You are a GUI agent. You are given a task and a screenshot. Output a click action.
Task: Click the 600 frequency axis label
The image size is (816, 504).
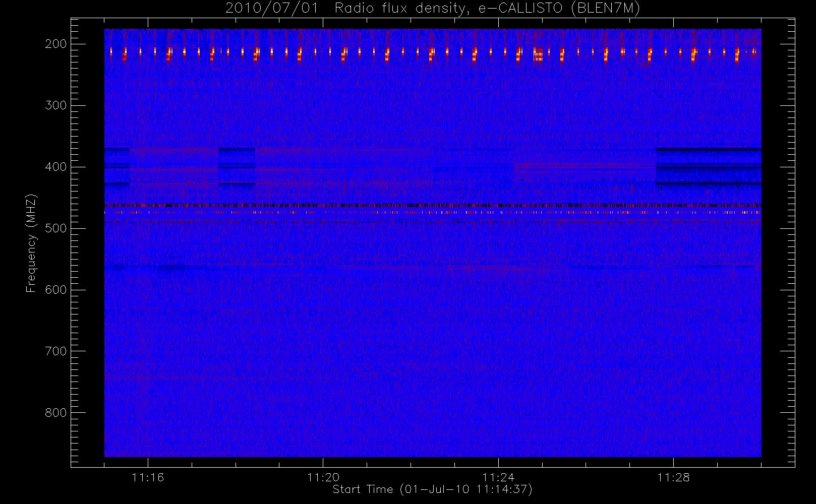pyautogui.click(x=56, y=290)
